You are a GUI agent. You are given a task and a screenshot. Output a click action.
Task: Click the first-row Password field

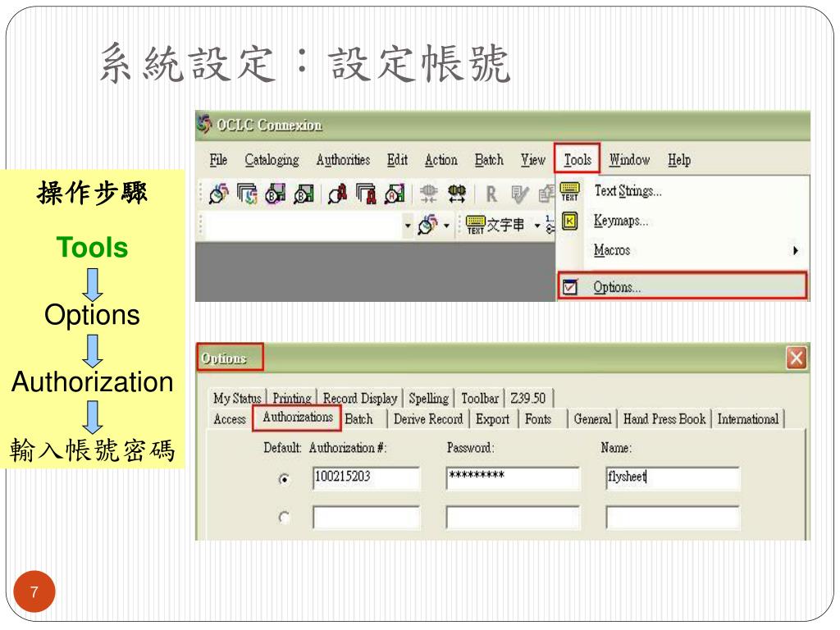tap(513, 478)
